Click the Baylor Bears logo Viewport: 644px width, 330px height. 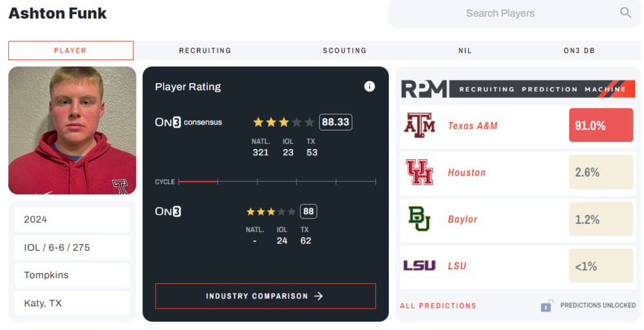[419, 219]
